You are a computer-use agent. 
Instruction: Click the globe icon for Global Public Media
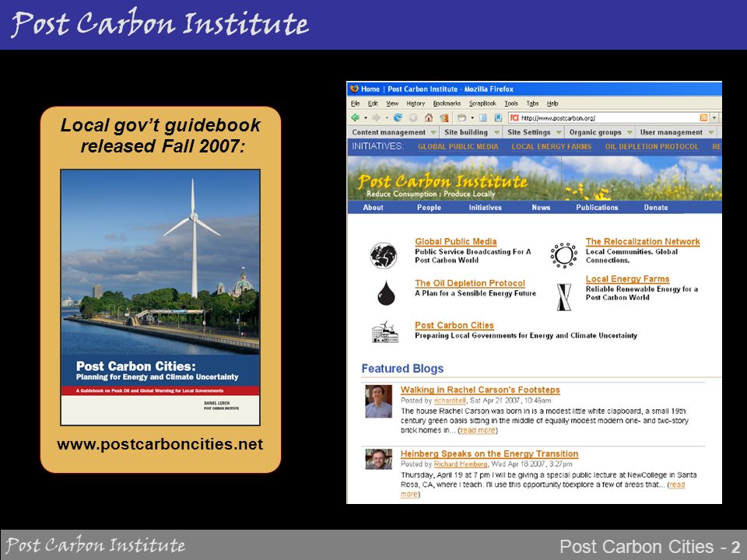click(384, 256)
